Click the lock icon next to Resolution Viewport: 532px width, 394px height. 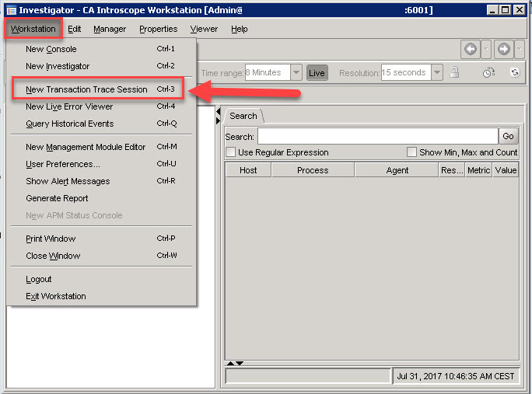454,72
